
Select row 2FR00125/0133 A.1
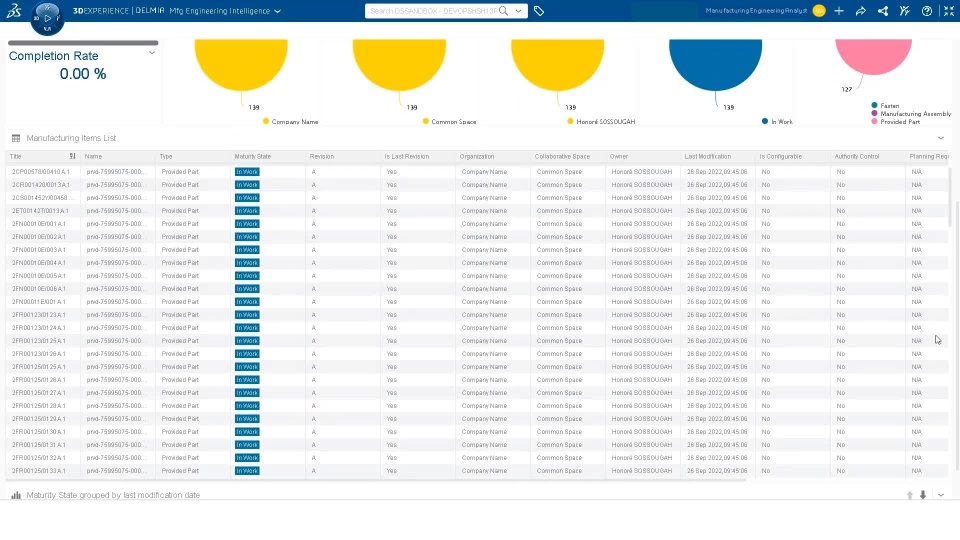(x=477, y=471)
